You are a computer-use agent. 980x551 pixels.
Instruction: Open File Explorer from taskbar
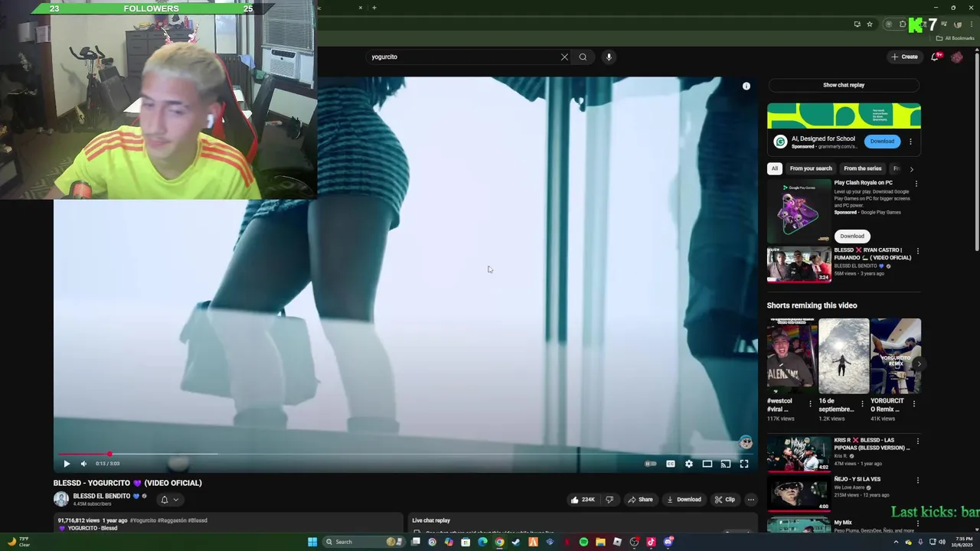[x=600, y=542]
